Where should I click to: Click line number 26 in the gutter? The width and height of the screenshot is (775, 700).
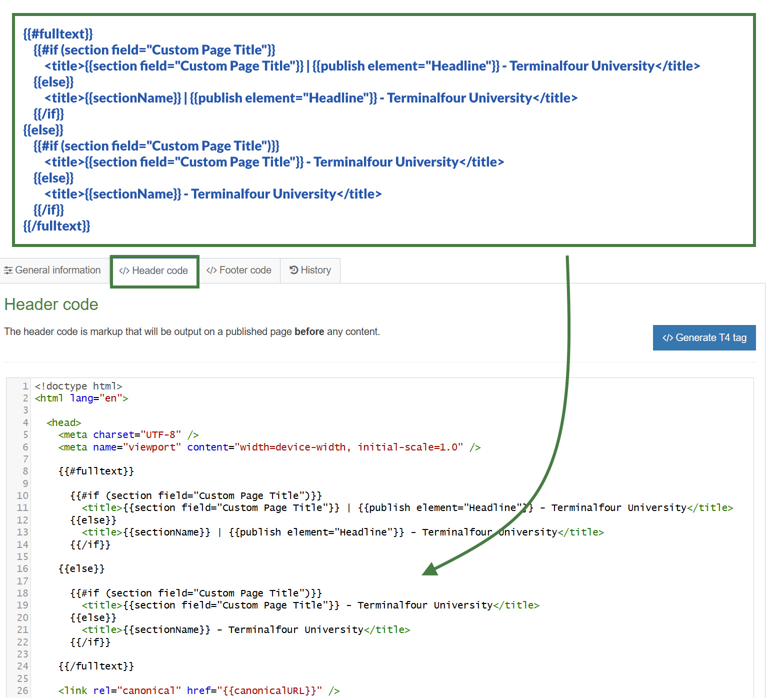click(22, 690)
